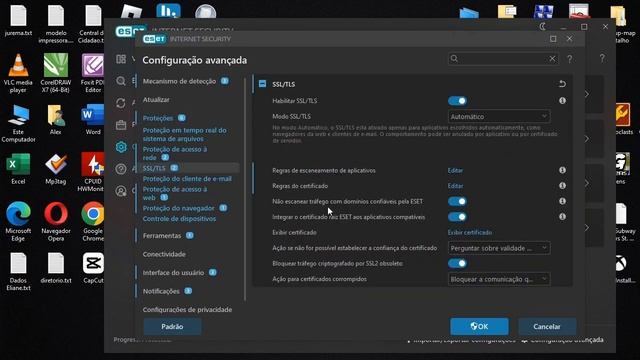
Task: Show info for Regras do certificado
Action: coord(562,185)
